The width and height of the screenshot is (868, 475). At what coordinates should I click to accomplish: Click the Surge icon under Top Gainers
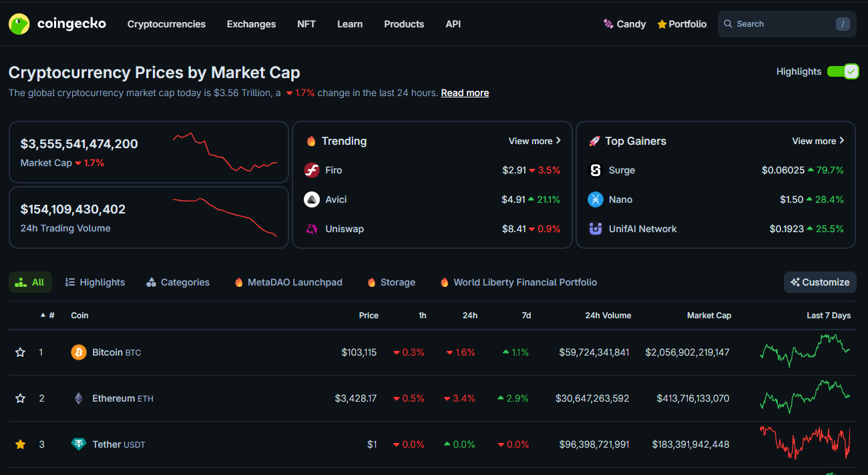pyautogui.click(x=595, y=169)
